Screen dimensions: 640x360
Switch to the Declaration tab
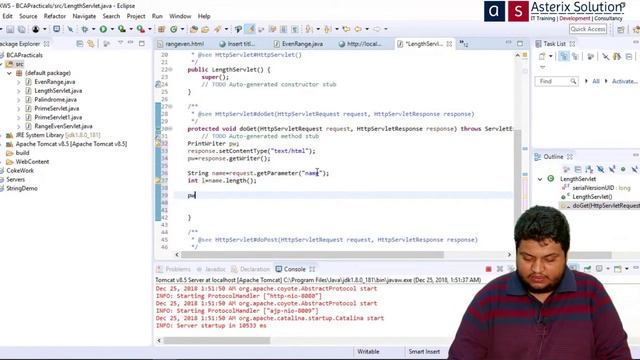tap(251, 269)
